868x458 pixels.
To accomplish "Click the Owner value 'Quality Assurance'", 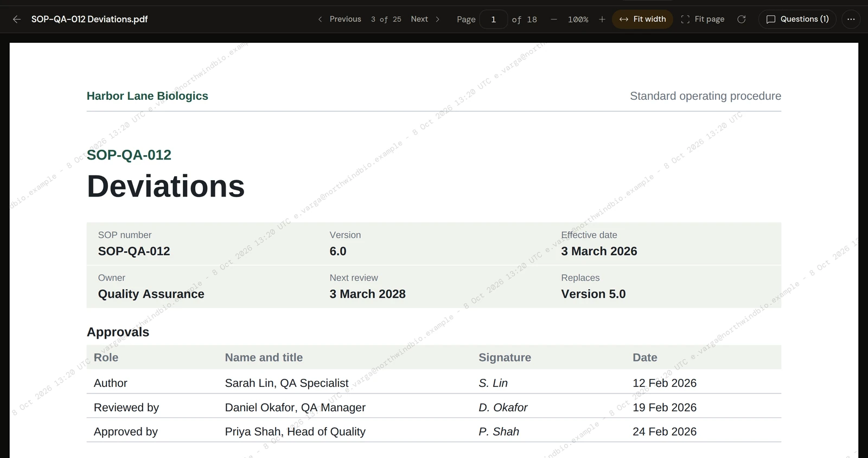I will 151,294.
